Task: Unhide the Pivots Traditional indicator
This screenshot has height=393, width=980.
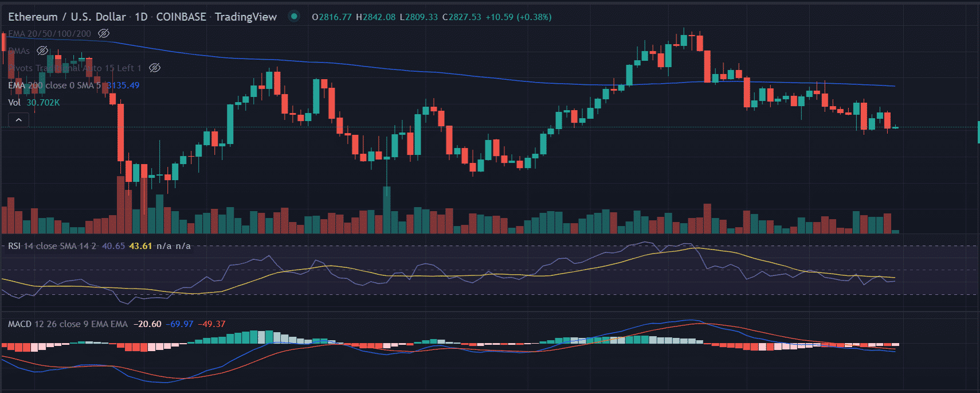Action: (x=155, y=68)
